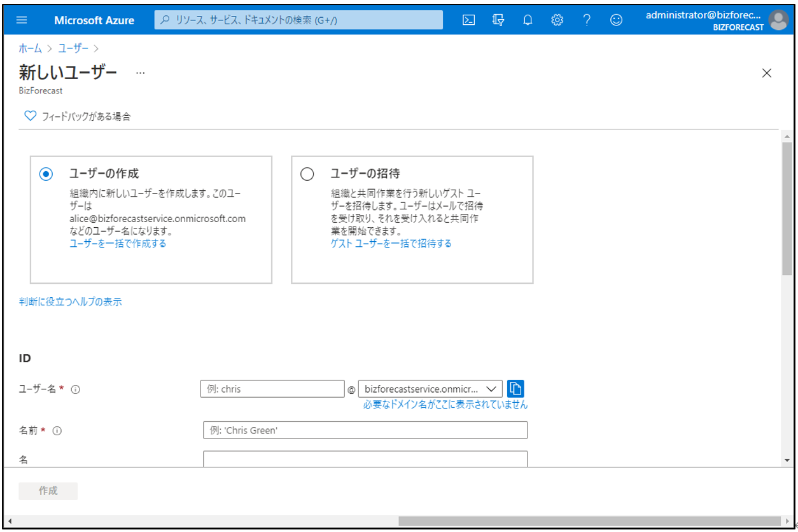Click the ゲスト ユーザーを一括で招待する link
The image size is (798, 532).
tap(391, 243)
